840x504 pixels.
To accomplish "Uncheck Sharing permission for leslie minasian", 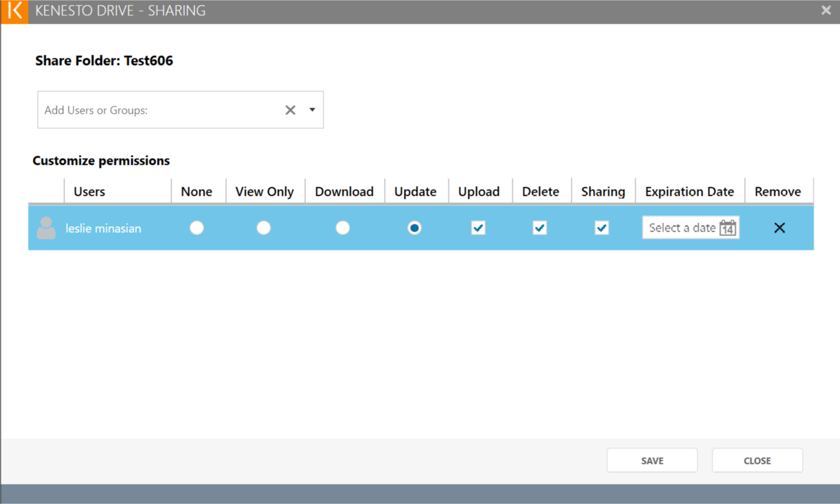I will point(602,228).
